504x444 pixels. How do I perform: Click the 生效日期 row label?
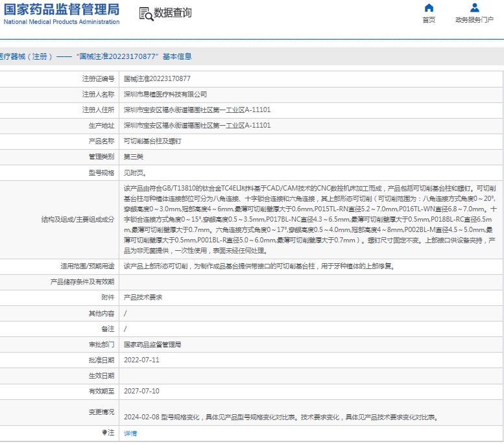point(101,376)
